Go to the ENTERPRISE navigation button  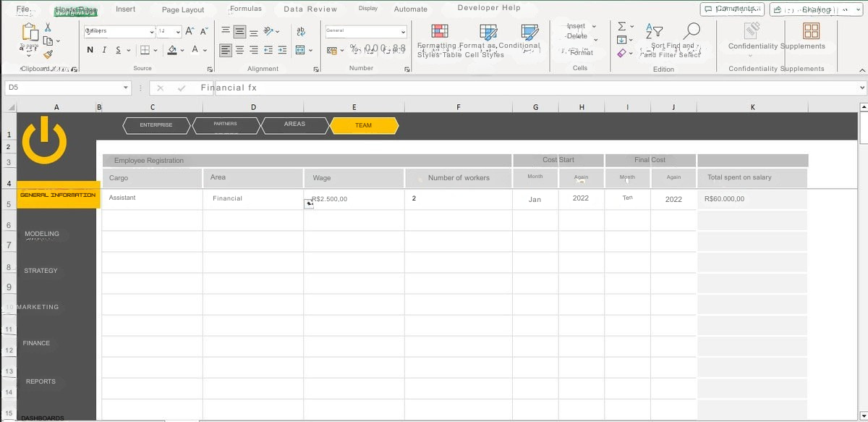pos(156,125)
